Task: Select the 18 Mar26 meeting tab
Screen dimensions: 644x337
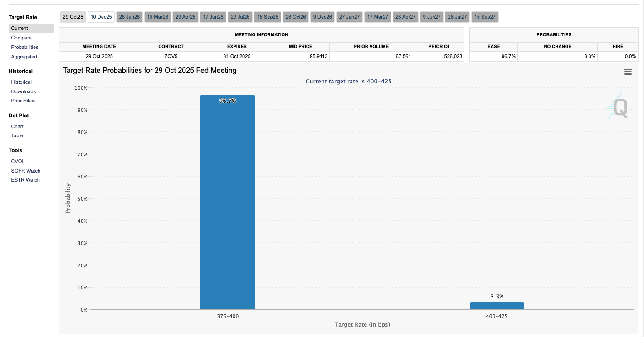Action: [x=157, y=17]
